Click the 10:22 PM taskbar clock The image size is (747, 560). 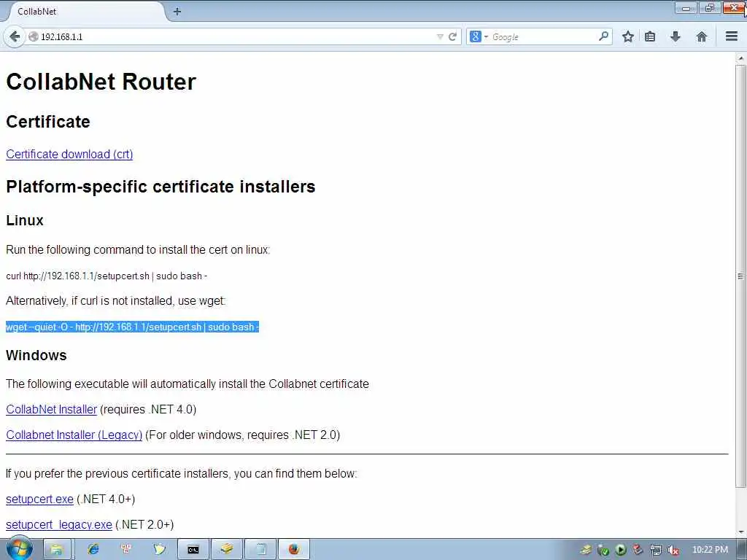coord(710,550)
